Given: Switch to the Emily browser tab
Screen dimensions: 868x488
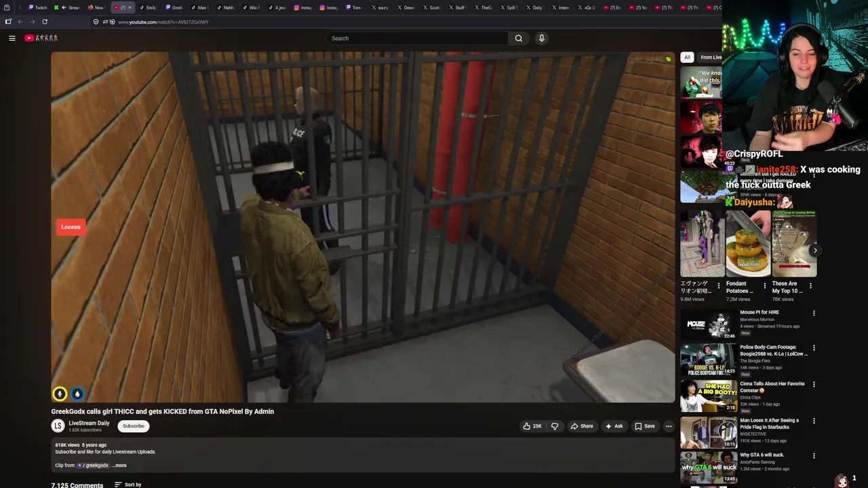Looking at the screenshot, I should pos(148,7).
